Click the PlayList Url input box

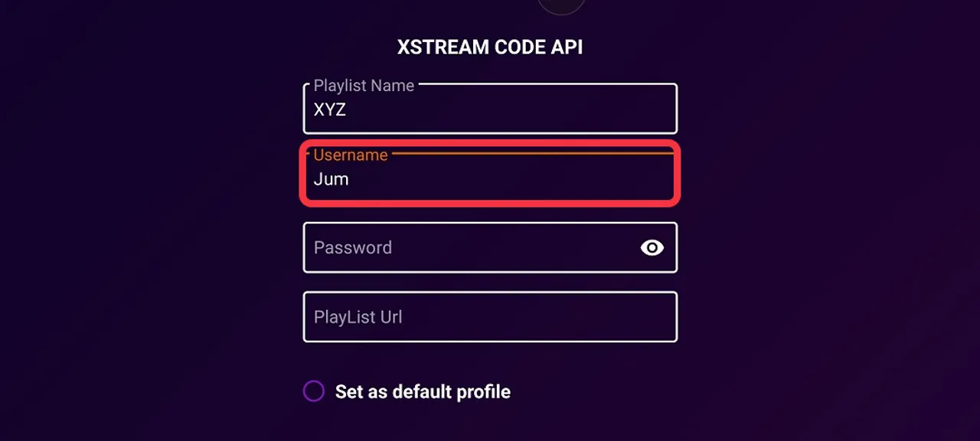pyautogui.click(x=490, y=316)
